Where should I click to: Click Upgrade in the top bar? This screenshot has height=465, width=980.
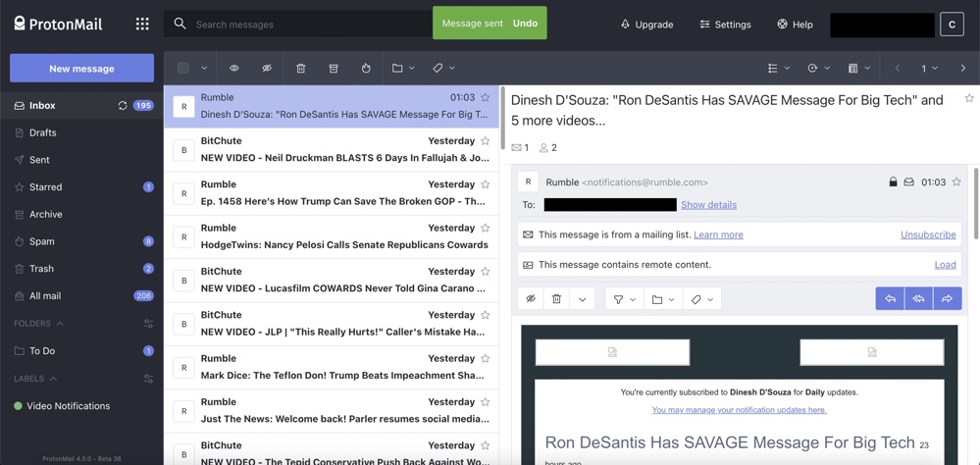click(646, 25)
